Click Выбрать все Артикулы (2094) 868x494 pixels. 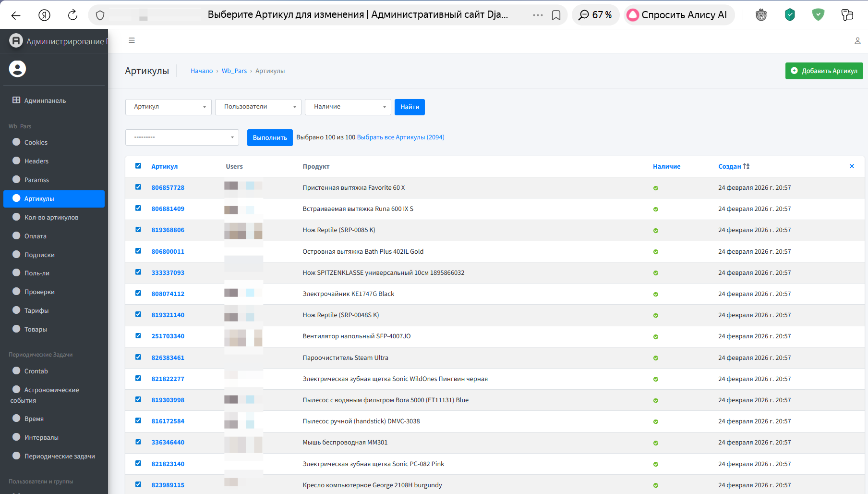tap(400, 137)
